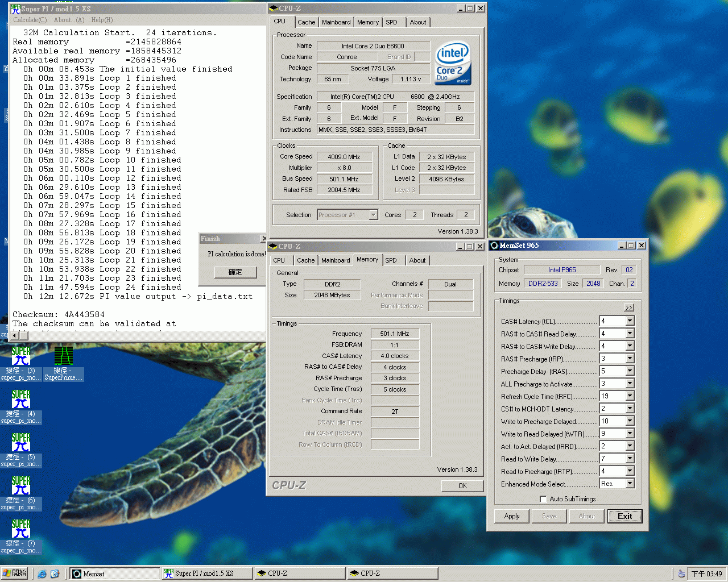The height and width of the screenshot is (582, 728).
Task: Open Enhanced Mode Select dropdown
Action: click(630, 484)
